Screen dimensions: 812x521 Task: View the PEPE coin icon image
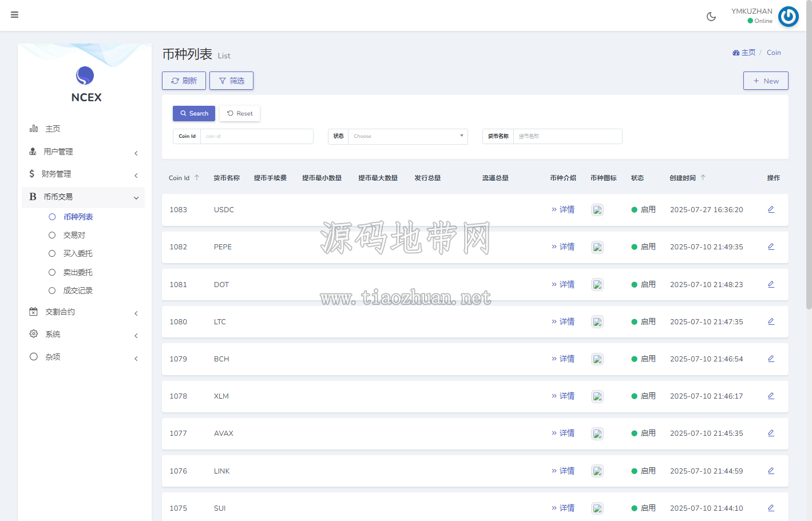click(x=597, y=247)
